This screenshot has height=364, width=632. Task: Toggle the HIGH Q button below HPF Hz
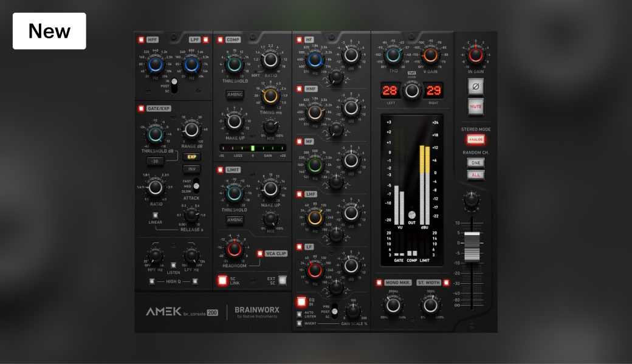tap(151, 281)
